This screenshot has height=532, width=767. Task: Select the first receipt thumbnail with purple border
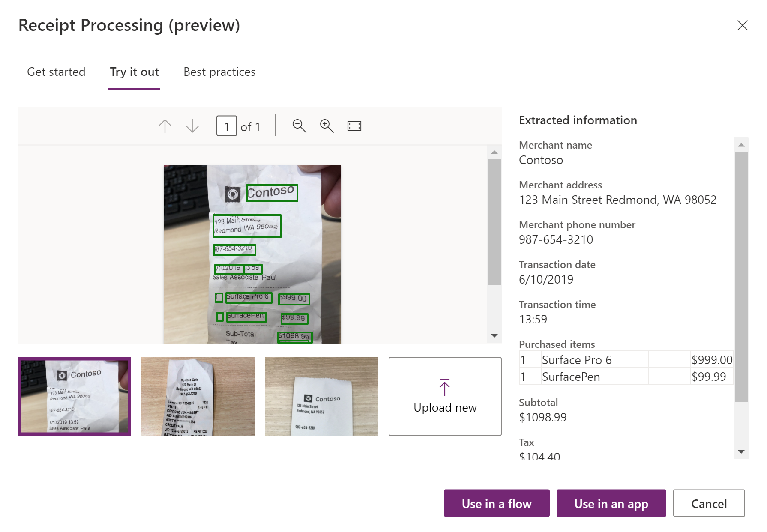click(75, 396)
